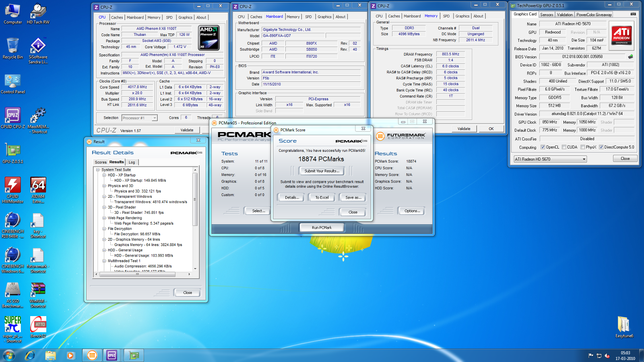Click Options button in PCMark05
Screen dimensions: 644x362
(x=412, y=211)
